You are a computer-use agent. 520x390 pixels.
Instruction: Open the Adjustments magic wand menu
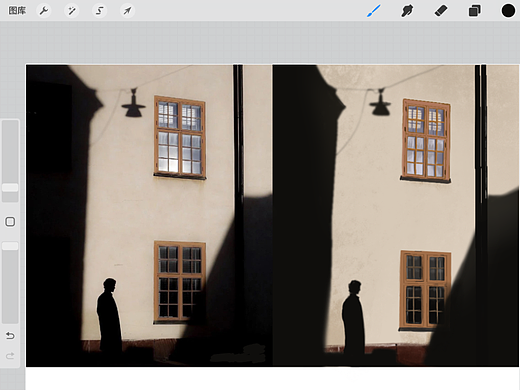(x=72, y=11)
